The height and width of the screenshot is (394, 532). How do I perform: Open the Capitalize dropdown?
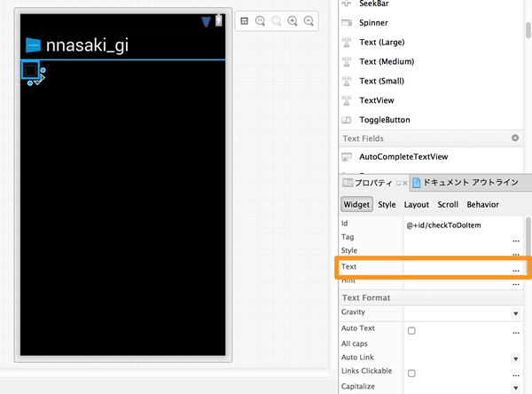(x=516, y=388)
